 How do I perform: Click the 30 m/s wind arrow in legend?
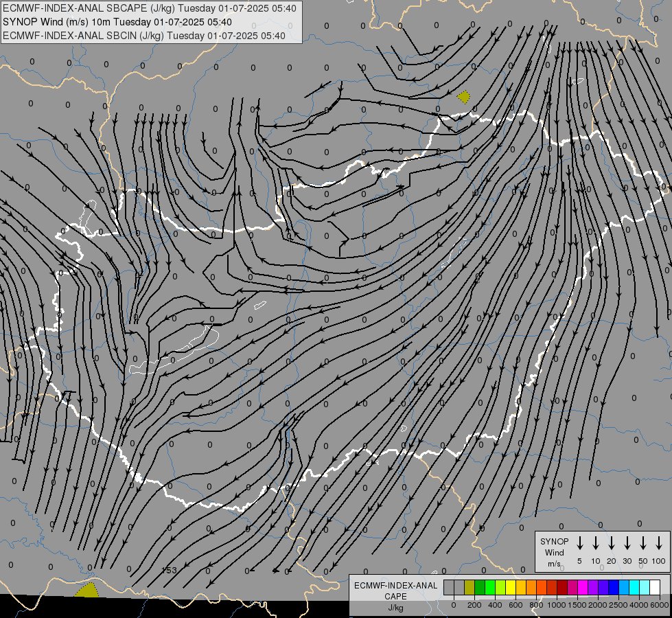(x=627, y=542)
